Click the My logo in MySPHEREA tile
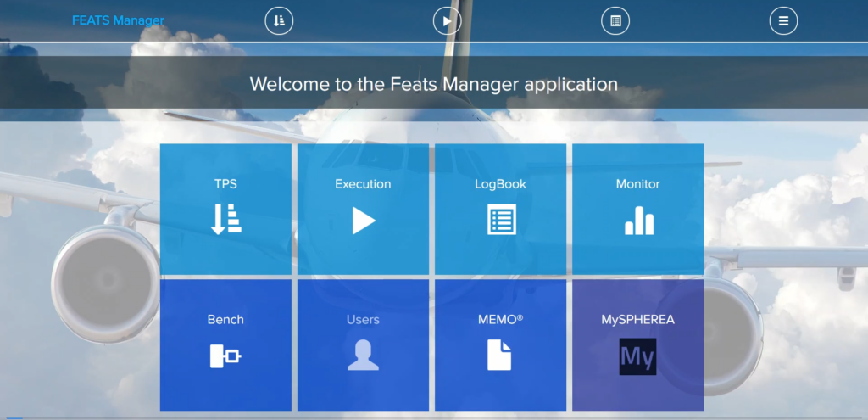 click(637, 356)
